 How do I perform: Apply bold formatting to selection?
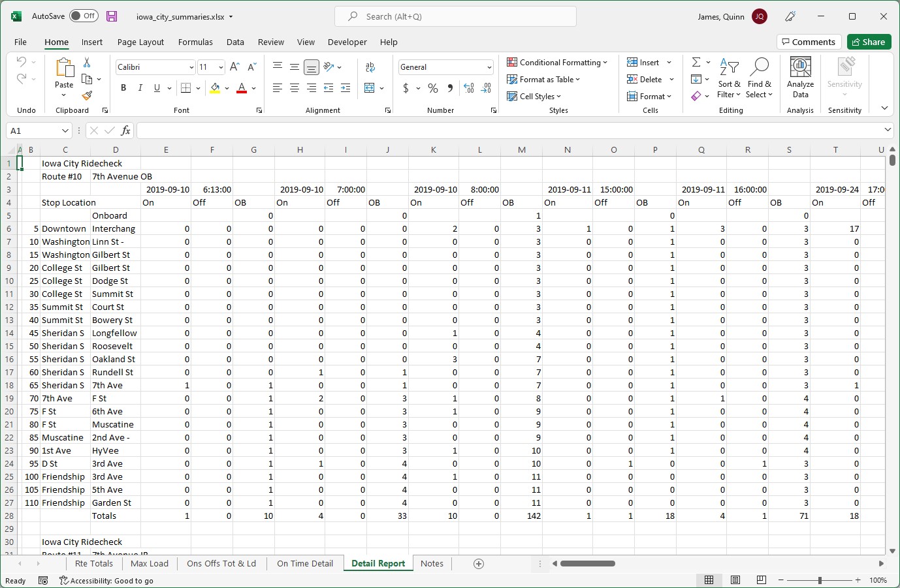123,87
